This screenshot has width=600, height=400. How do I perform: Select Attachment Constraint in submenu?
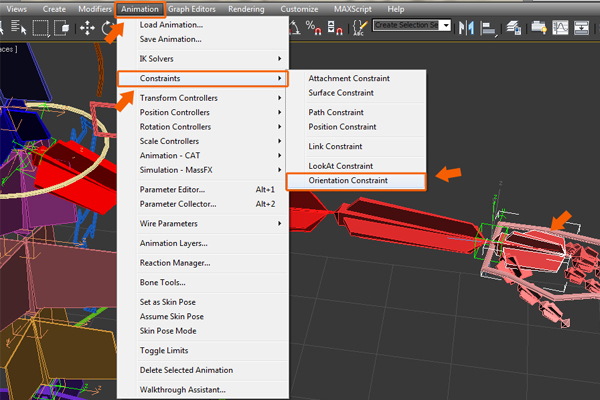pyautogui.click(x=357, y=78)
